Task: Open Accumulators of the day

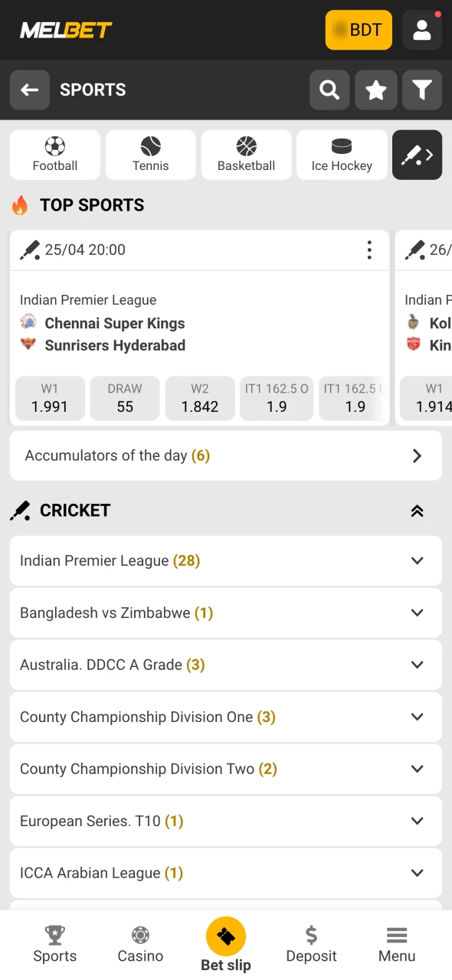Action: [x=226, y=456]
